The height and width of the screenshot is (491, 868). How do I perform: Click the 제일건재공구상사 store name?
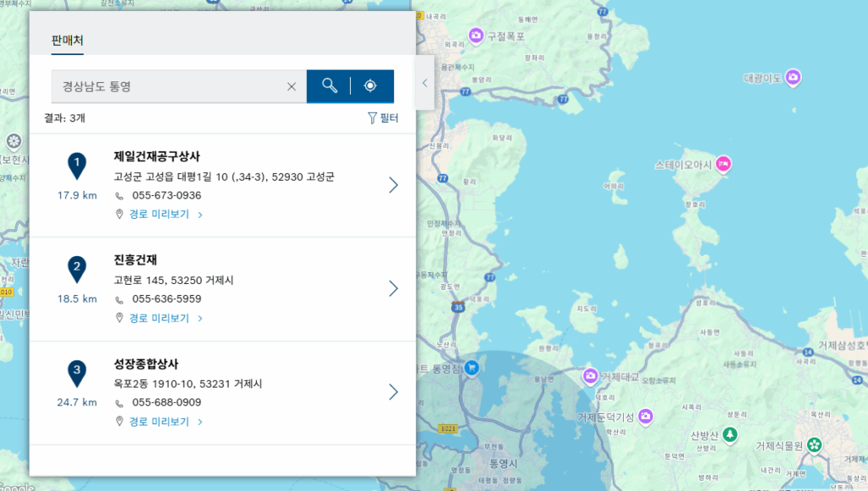[157, 156]
